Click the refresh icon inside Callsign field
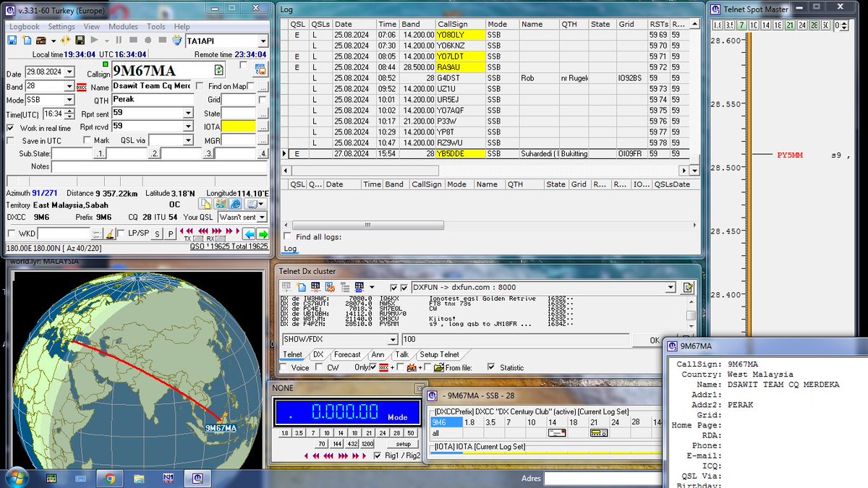Screen dimensions: 868x488 218,70
